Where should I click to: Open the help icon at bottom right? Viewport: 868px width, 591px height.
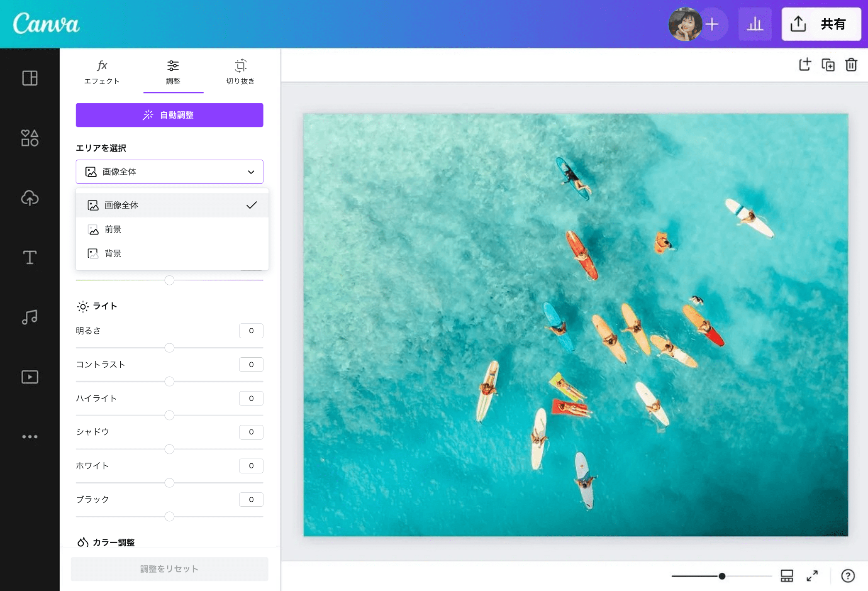pyautogui.click(x=848, y=575)
